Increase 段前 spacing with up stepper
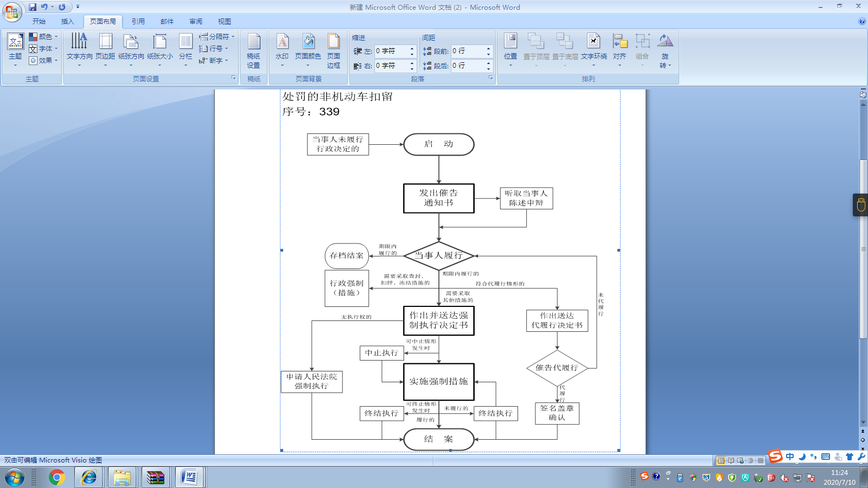This screenshot has width=868, height=488. [488, 48]
